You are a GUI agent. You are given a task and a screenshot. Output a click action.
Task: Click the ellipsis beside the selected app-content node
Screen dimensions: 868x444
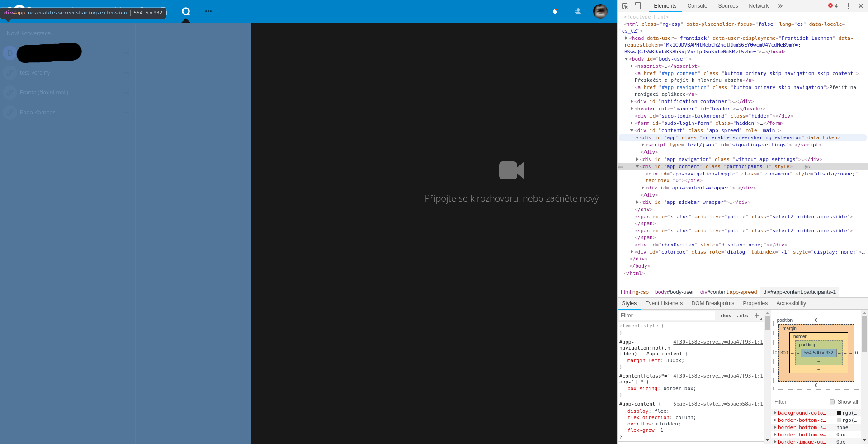(621, 167)
